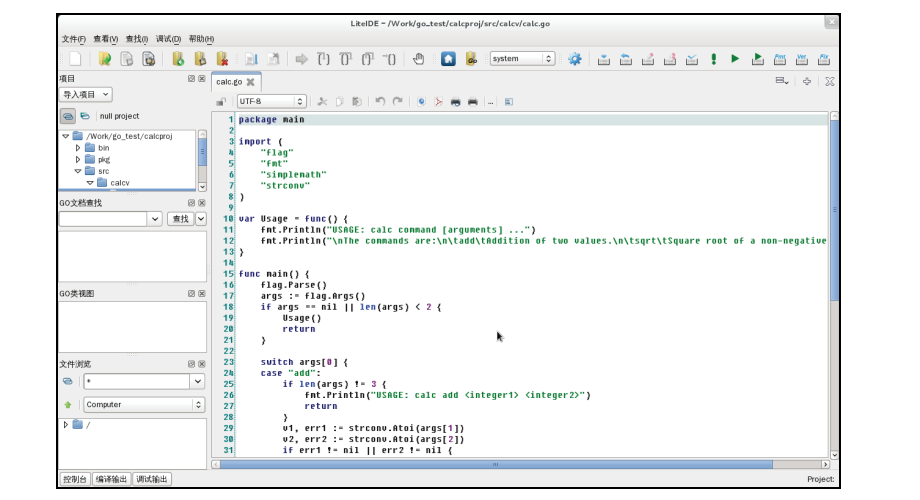Run the program with the green play icon
Viewport: 920px width, 500px height.
point(735,59)
